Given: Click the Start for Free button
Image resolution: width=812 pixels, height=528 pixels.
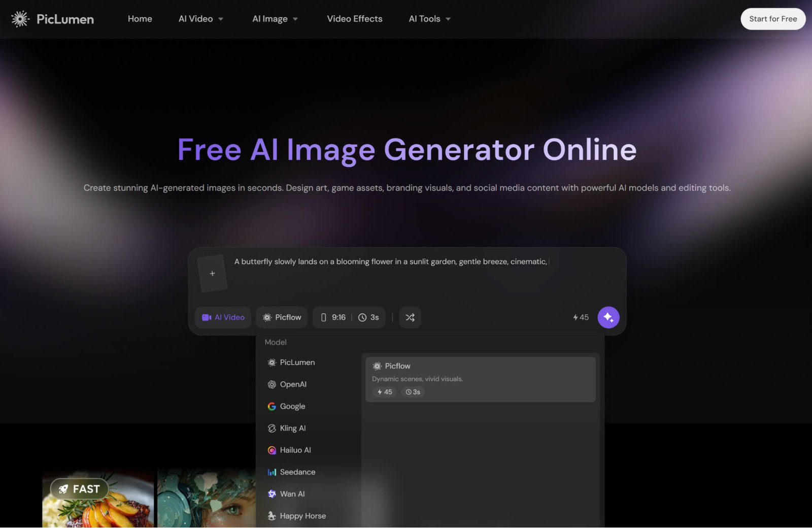Looking at the screenshot, I should (773, 19).
